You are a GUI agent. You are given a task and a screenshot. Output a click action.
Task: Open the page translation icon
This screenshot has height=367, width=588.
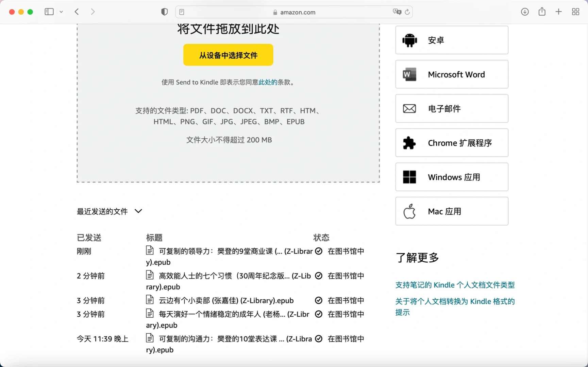click(397, 12)
